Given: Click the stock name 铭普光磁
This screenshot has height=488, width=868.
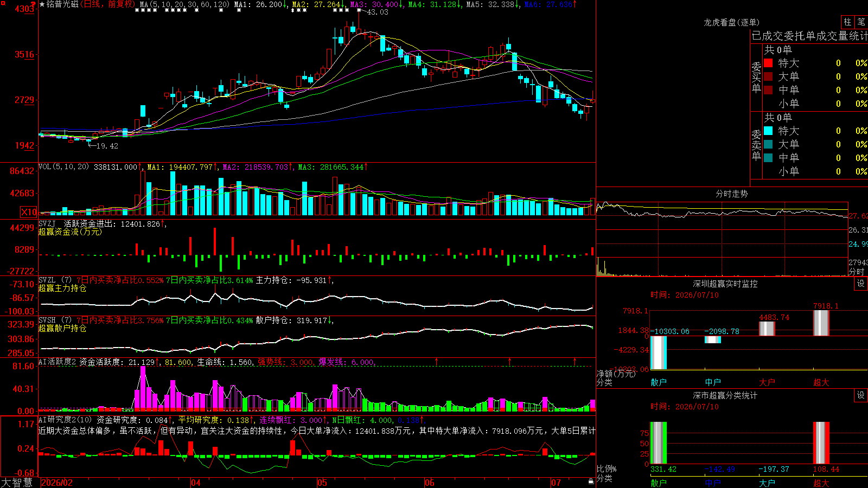Looking at the screenshot, I should 62,4.
